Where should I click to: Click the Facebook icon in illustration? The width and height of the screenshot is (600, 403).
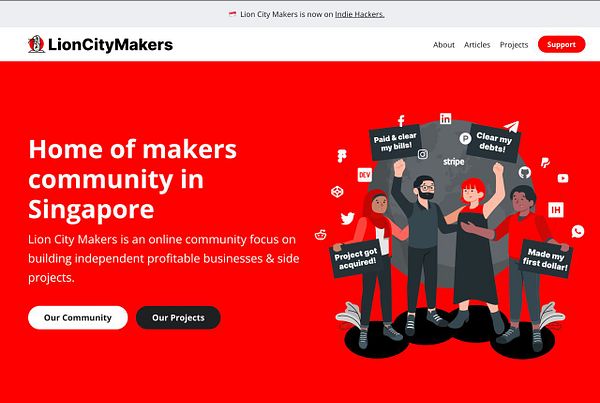pos(401,121)
